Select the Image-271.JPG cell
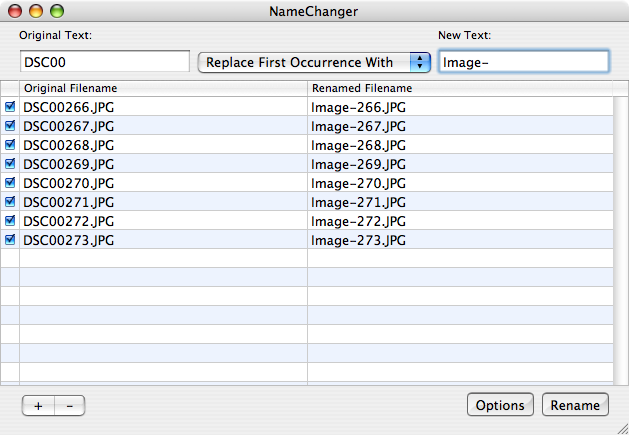 point(358,202)
